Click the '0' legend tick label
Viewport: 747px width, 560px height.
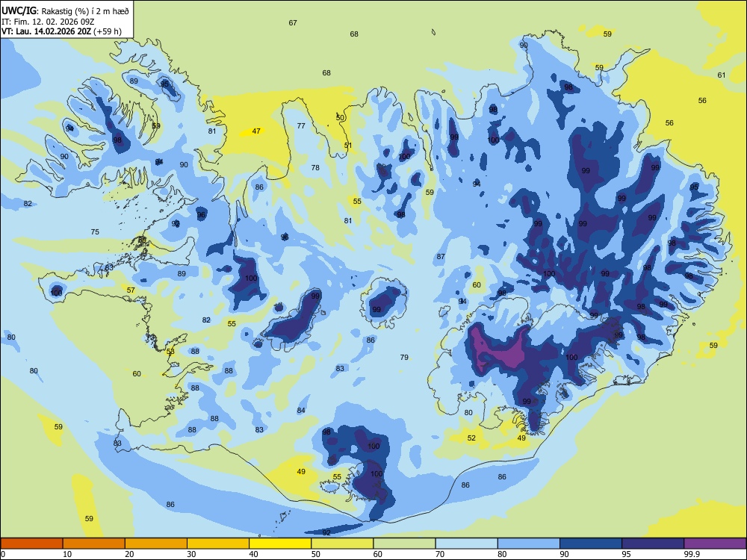[3, 554]
